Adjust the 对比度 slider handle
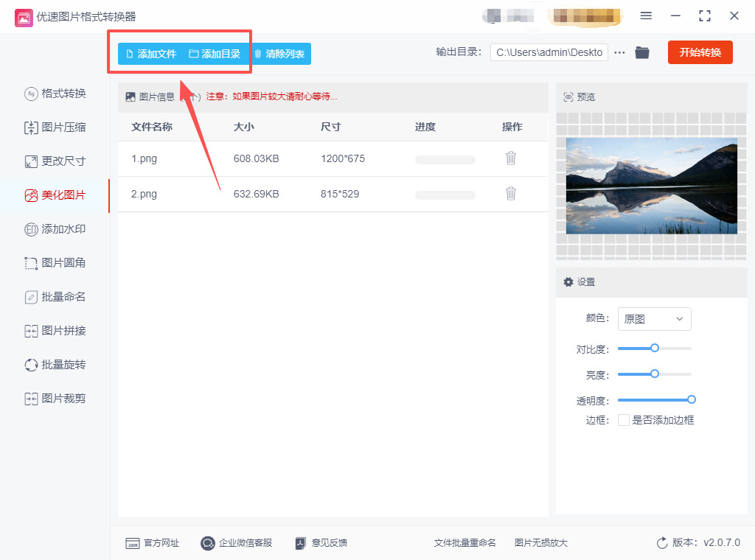The height and width of the screenshot is (560, 755). tap(654, 348)
